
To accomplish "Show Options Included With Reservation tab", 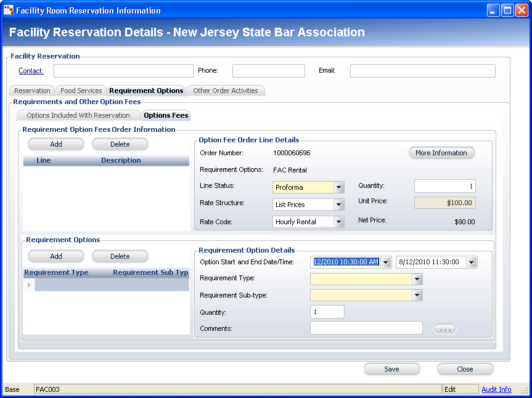I will [x=78, y=116].
